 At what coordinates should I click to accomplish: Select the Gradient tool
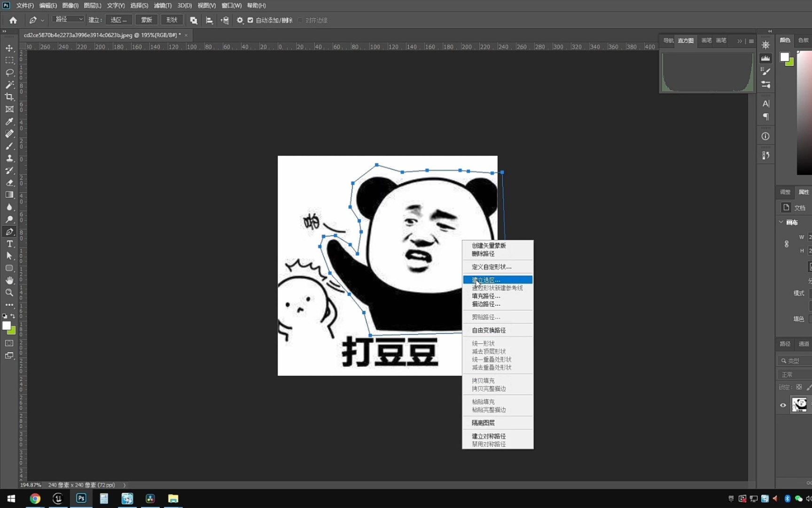pos(9,195)
